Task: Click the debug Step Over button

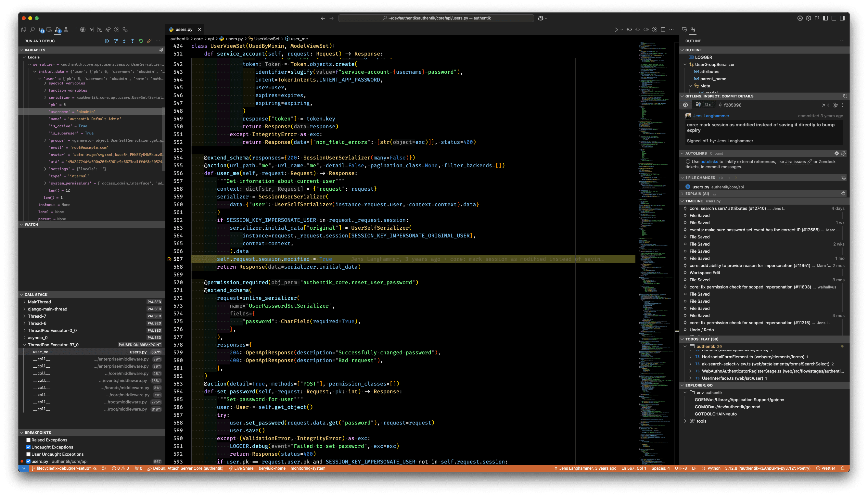Action: [116, 41]
